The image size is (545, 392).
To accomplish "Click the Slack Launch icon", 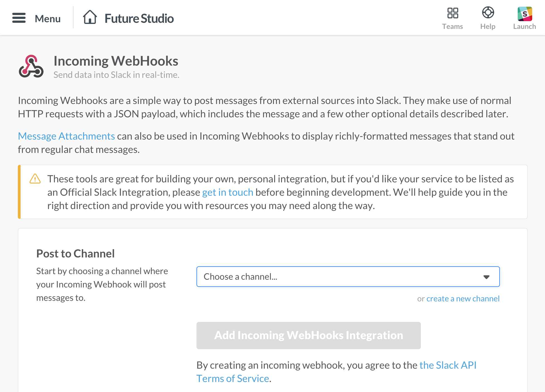I will 525,14.
